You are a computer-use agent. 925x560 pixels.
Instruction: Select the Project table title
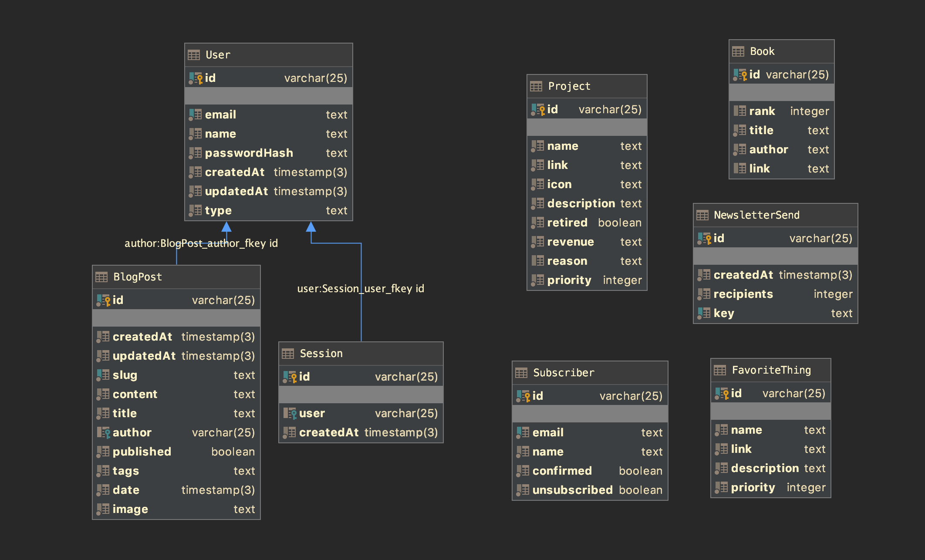(569, 86)
